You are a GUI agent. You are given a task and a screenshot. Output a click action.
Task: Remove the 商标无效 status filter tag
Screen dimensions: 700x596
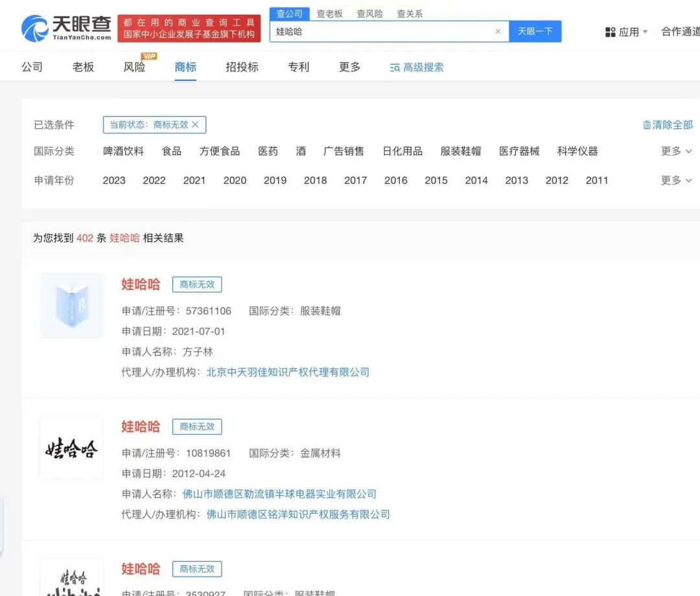(x=195, y=124)
